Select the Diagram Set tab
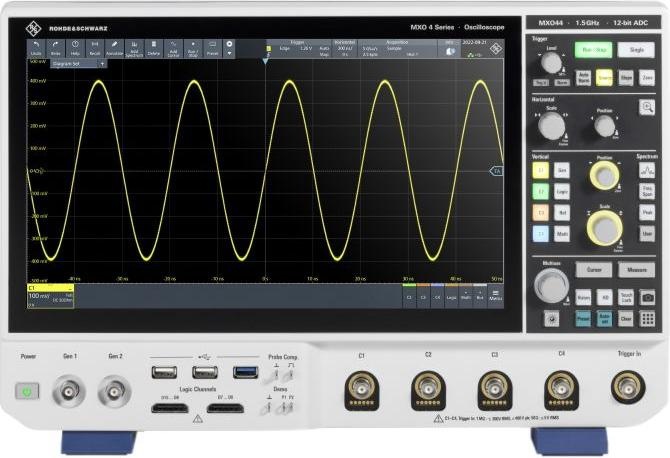670x458 pixels. [75, 64]
